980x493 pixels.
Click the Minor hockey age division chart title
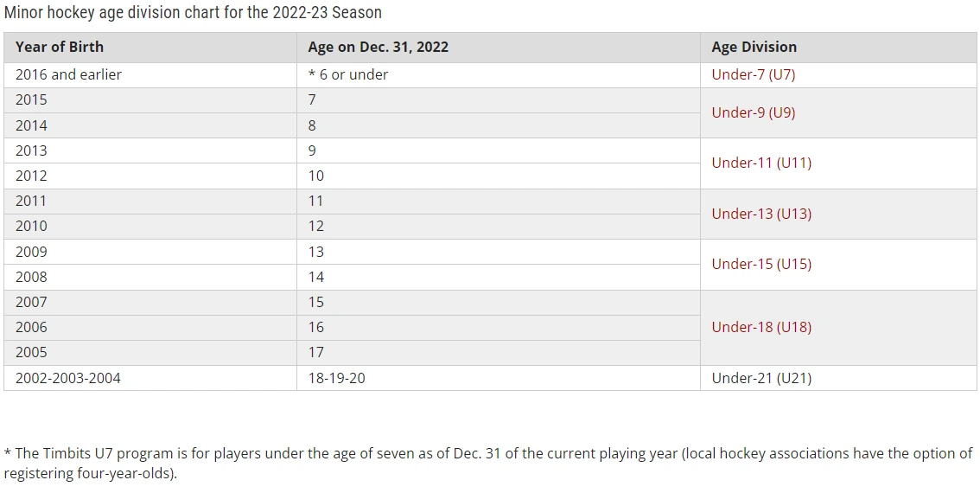pos(193,12)
